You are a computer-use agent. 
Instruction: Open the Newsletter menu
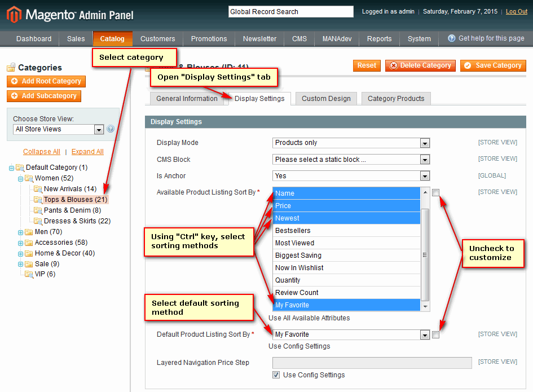point(259,39)
